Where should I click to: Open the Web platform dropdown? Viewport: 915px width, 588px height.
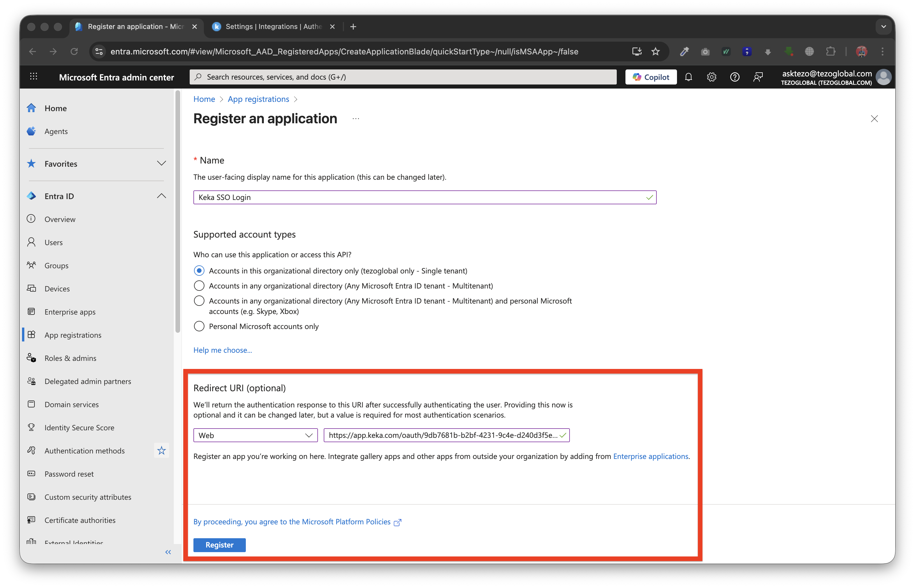255,435
